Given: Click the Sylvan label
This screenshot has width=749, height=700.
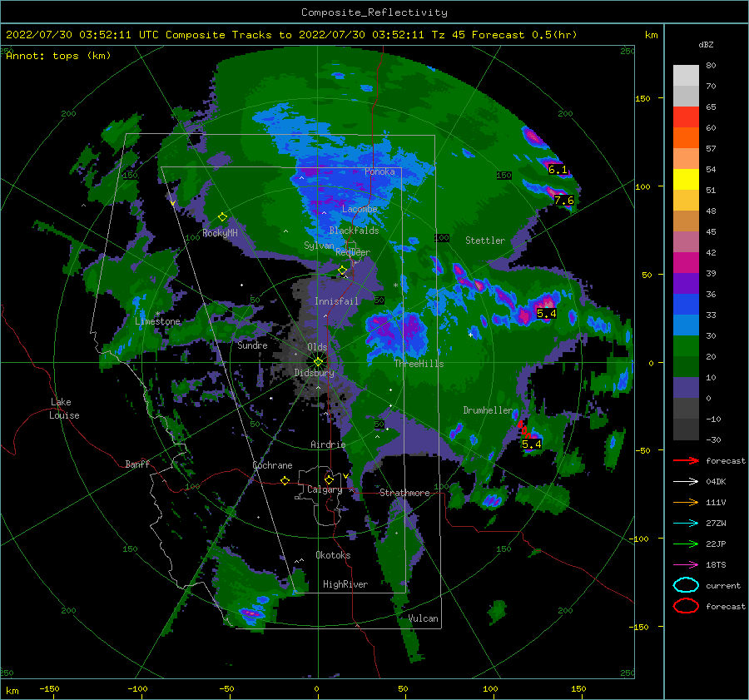Looking at the screenshot, I should (x=319, y=246).
